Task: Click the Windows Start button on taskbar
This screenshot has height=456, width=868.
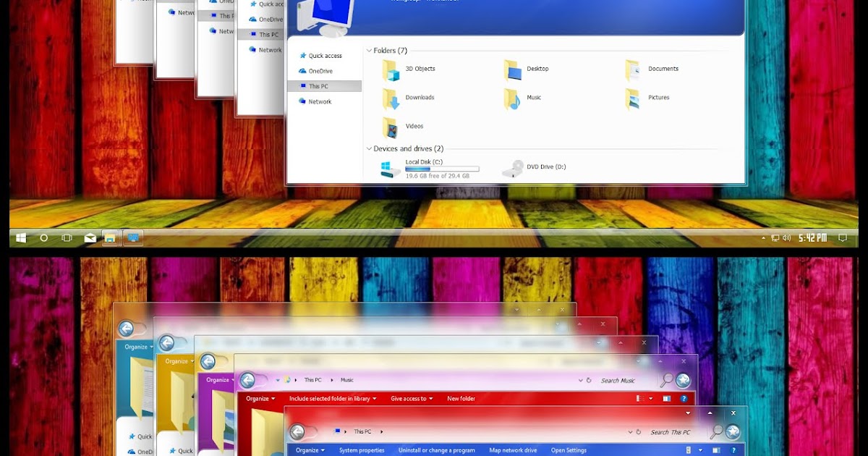Action: coord(21,237)
